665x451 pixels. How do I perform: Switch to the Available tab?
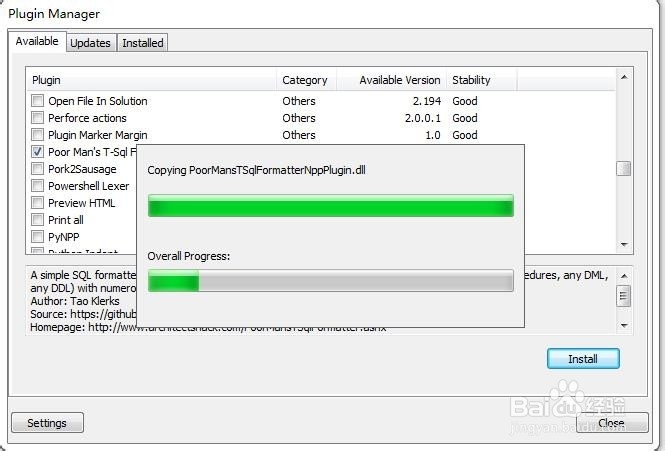coord(37,41)
